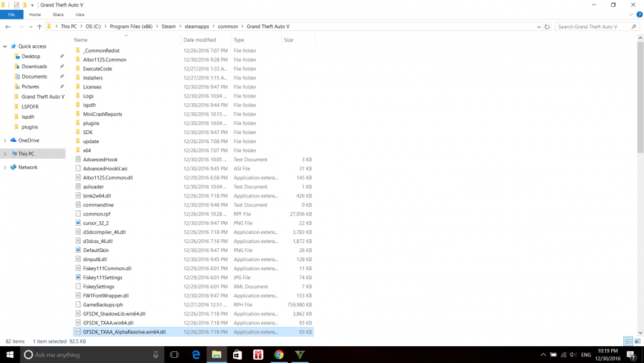
Task: Click the common breadcrumb segment
Action: (227, 26)
